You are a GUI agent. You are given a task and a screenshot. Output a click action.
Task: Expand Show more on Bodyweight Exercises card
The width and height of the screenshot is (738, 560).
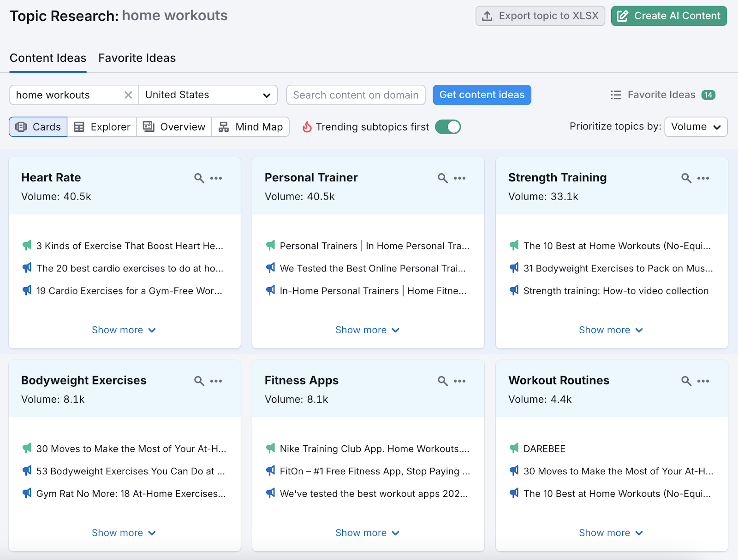point(124,533)
